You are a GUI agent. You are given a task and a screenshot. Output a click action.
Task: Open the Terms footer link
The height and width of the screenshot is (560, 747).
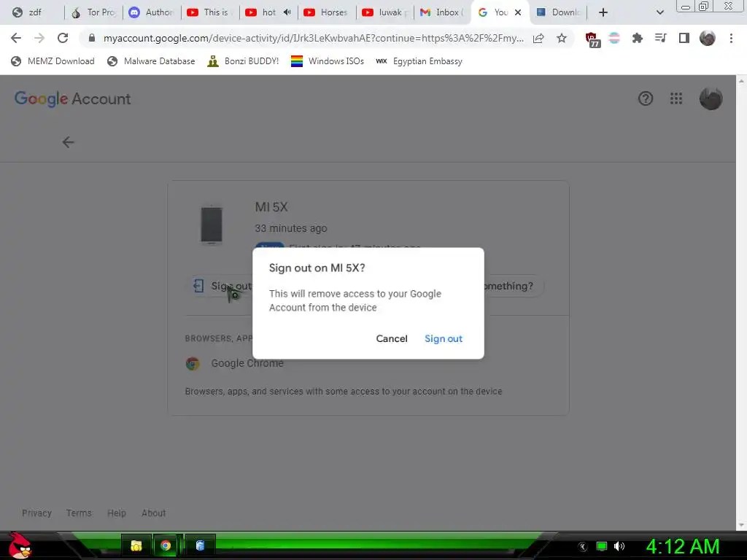pos(79,513)
